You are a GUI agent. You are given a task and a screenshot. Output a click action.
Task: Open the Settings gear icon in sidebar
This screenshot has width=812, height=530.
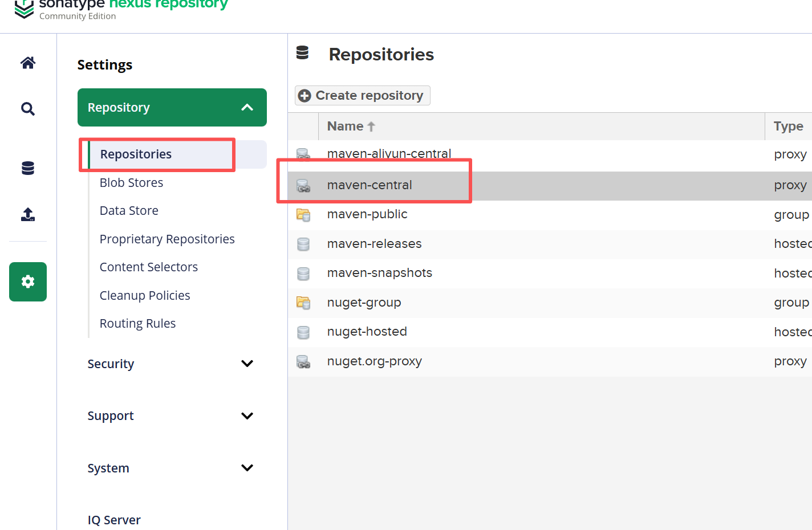coord(28,282)
